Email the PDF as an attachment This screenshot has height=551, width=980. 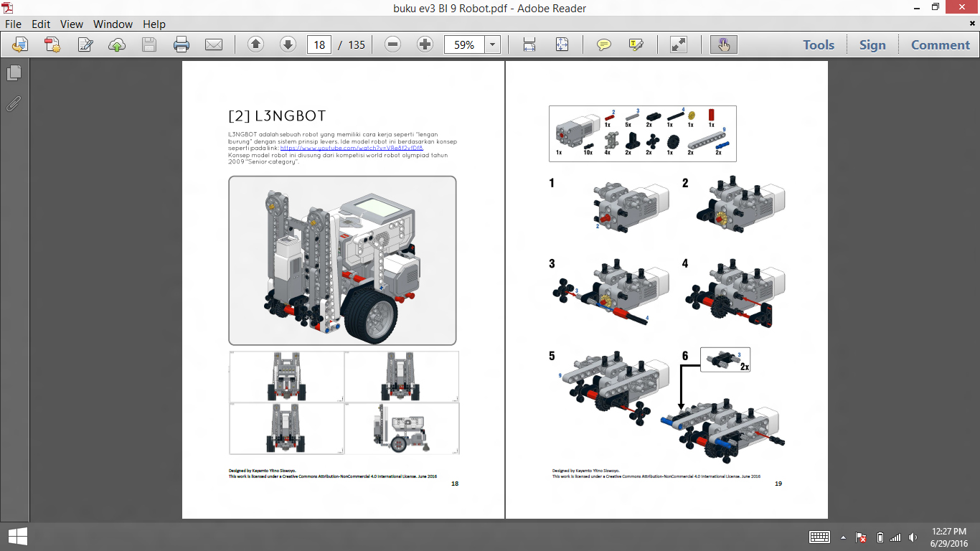coord(215,44)
